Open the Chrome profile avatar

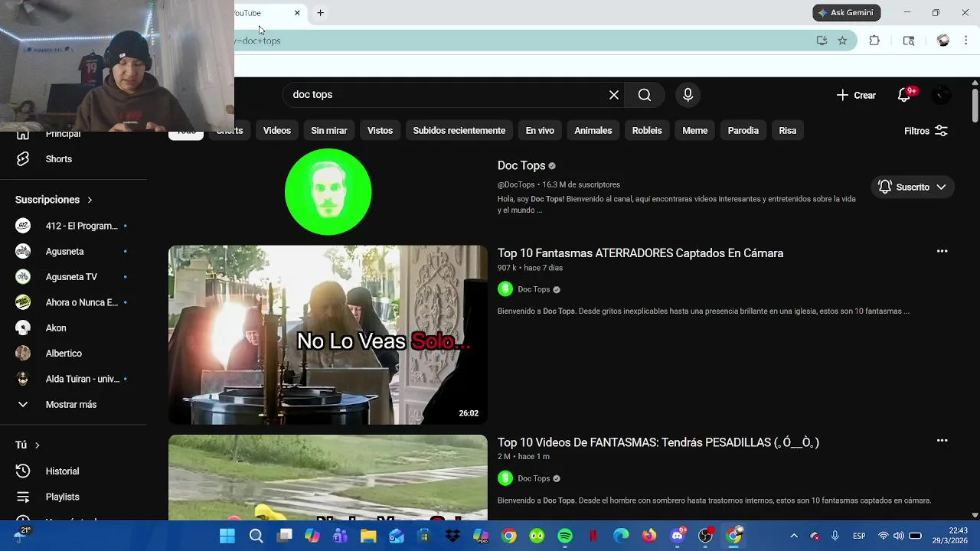click(x=943, y=41)
